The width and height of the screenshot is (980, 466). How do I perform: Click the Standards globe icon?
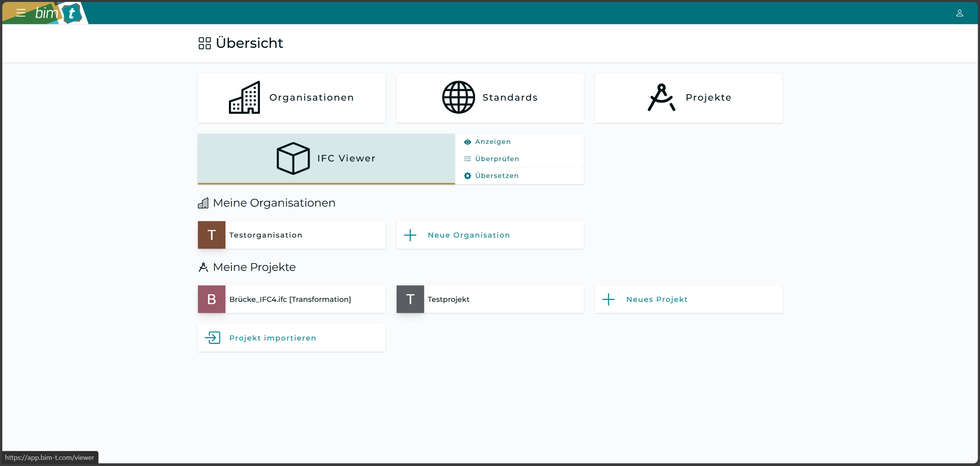458,98
